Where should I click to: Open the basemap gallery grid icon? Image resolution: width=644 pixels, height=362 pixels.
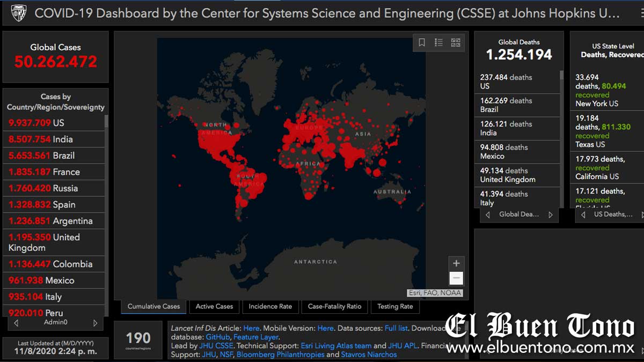pos(456,43)
